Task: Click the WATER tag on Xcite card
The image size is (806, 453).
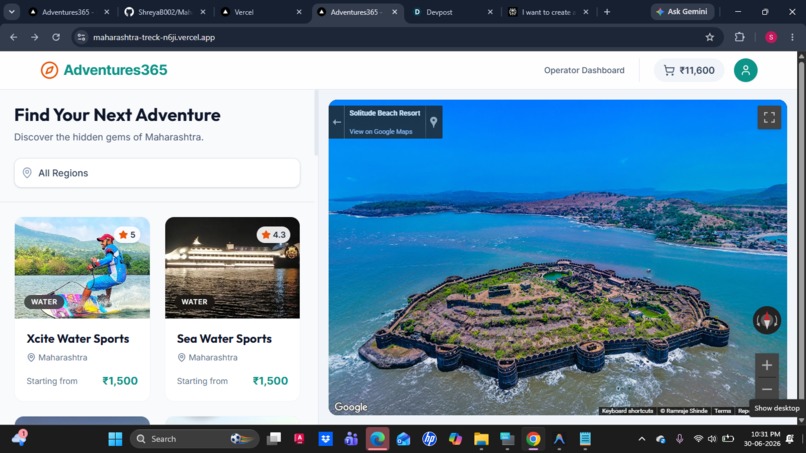Action: click(44, 302)
